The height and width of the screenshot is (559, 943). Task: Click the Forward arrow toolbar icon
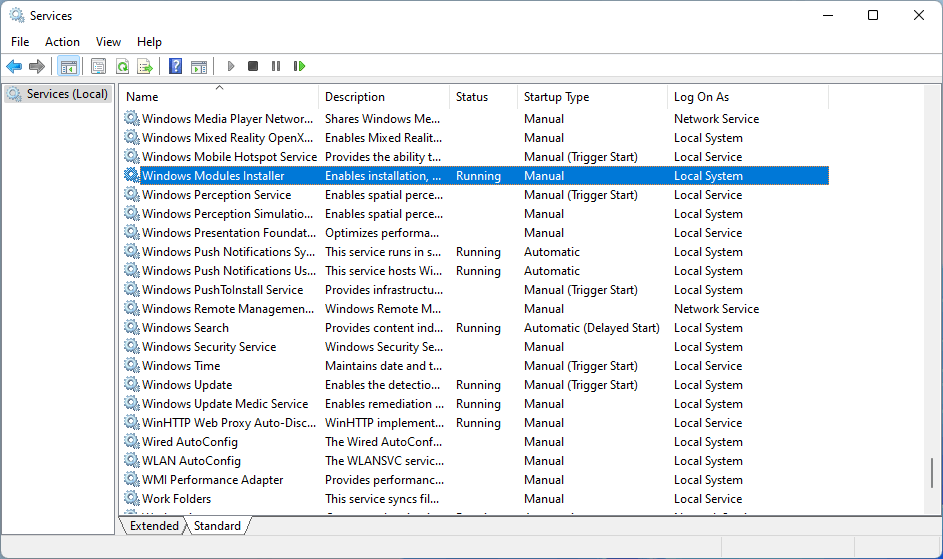(x=37, y=66)
